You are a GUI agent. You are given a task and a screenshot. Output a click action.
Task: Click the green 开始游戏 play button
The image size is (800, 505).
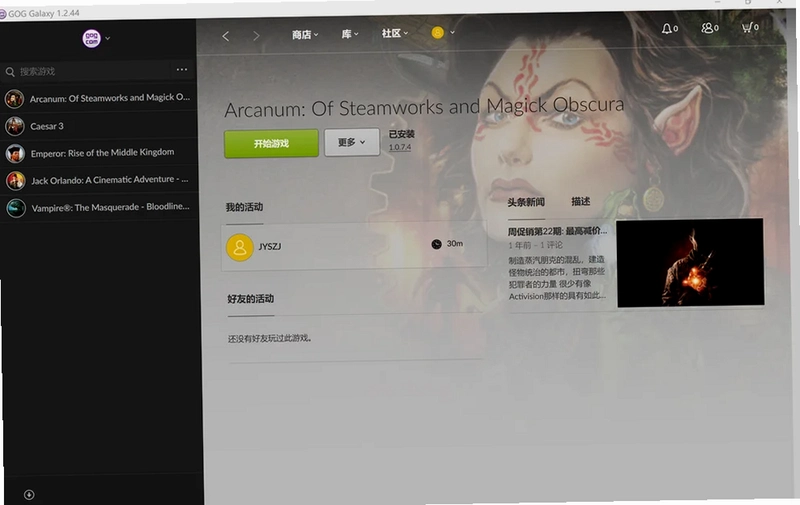pos(271,143)
